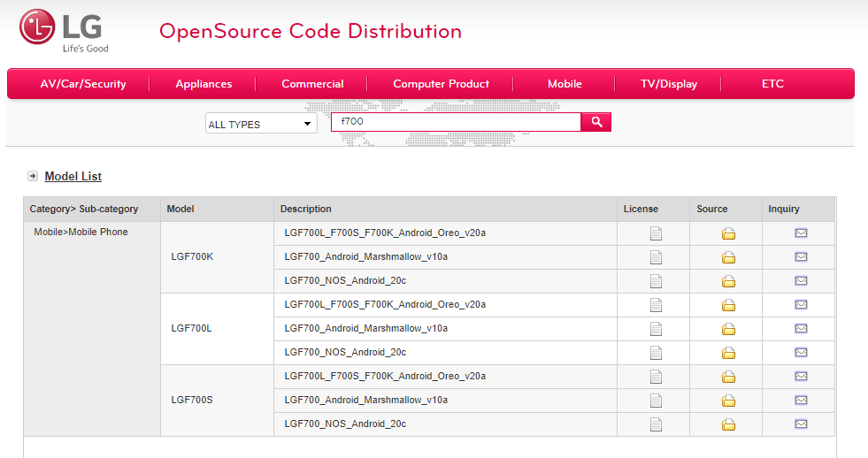Click the LG Life's Good logo
The image size is (868, 458).
(65, 31)
